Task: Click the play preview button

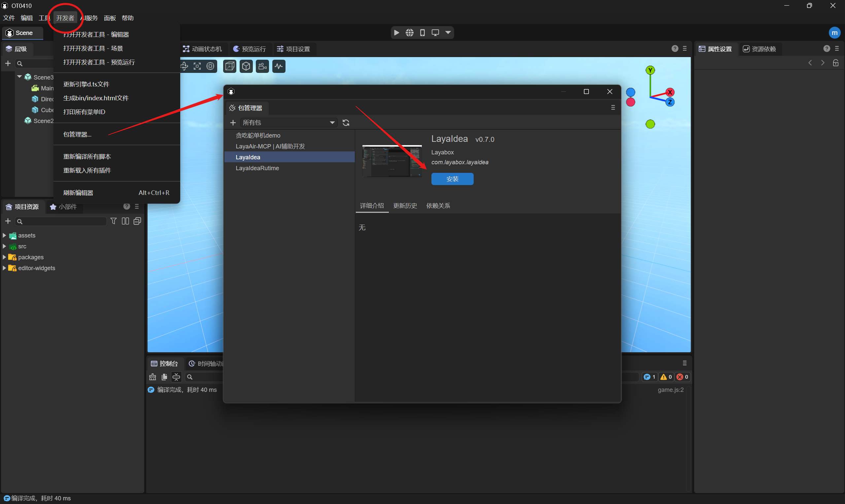Action: (x=396, y=33)
